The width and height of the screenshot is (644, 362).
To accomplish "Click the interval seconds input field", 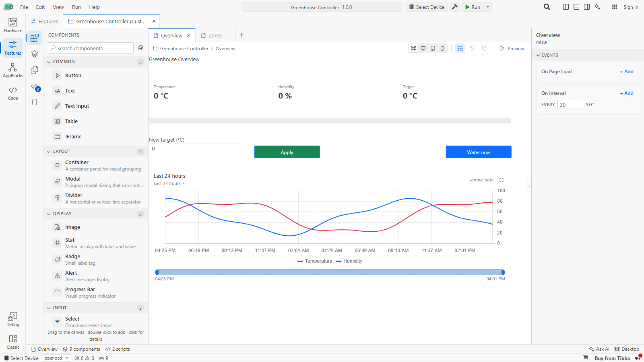I will click(570, 105).
